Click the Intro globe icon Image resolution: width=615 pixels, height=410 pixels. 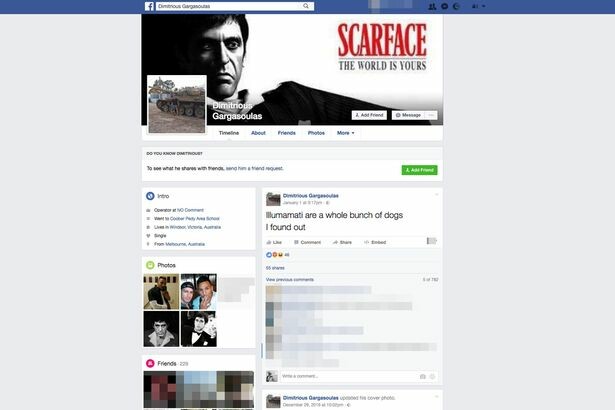pyautogui.click(x=150, y=196)
